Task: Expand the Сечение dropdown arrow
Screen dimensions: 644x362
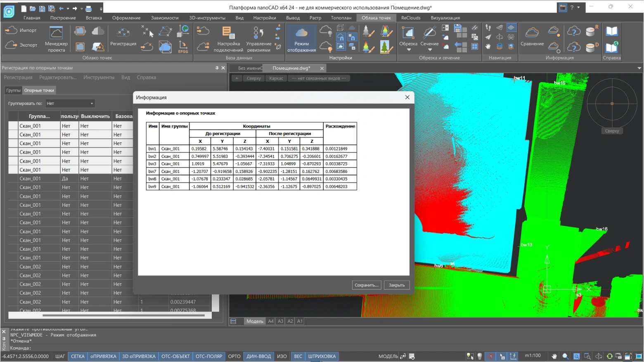Action: [x=429, y=50]
